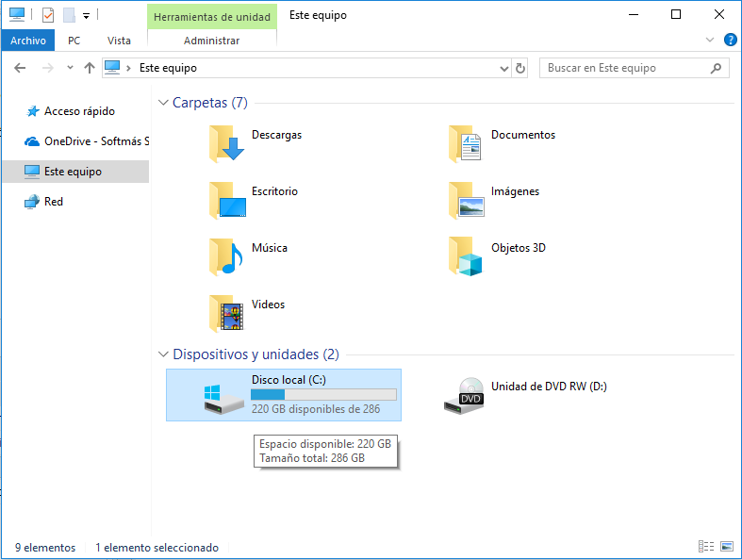Viewport: 742px width, 560px height.
Task: Switch to the Vista ribbon tab
Action: click(x=119, y=41)
